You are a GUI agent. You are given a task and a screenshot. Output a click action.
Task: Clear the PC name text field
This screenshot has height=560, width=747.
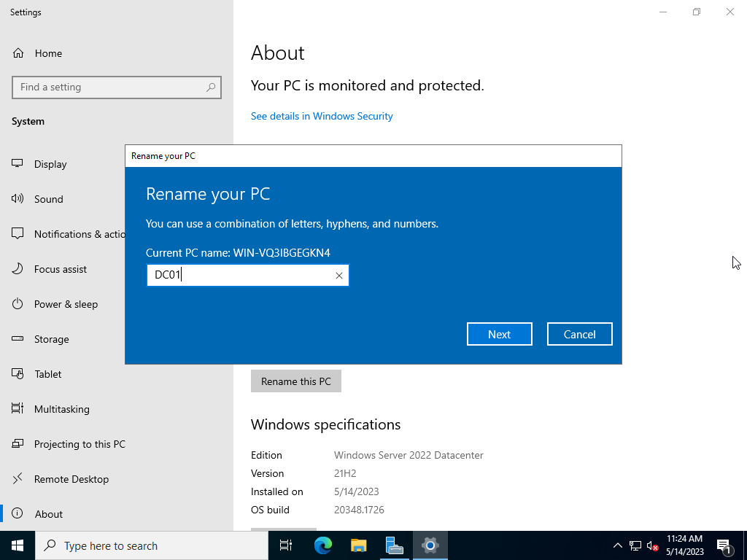pyautogui.click(x=338, y=276)
